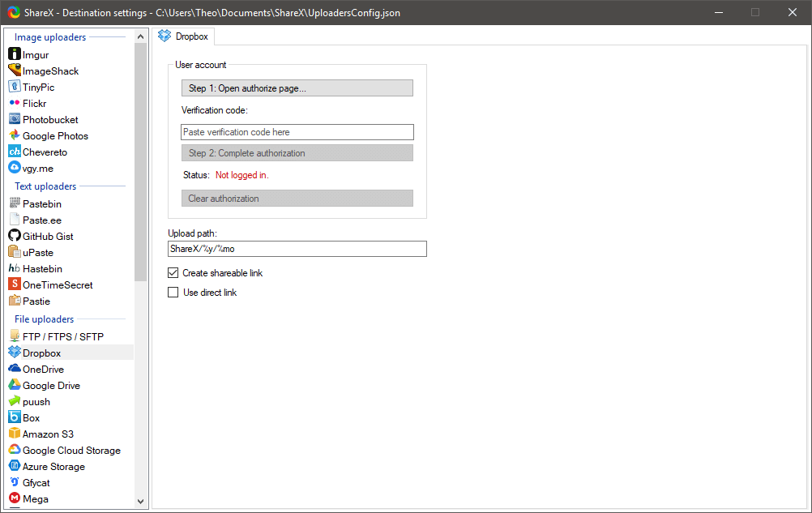Open ImageShack uploader icon
Viewport: 812px width, 513px height.
15,71
